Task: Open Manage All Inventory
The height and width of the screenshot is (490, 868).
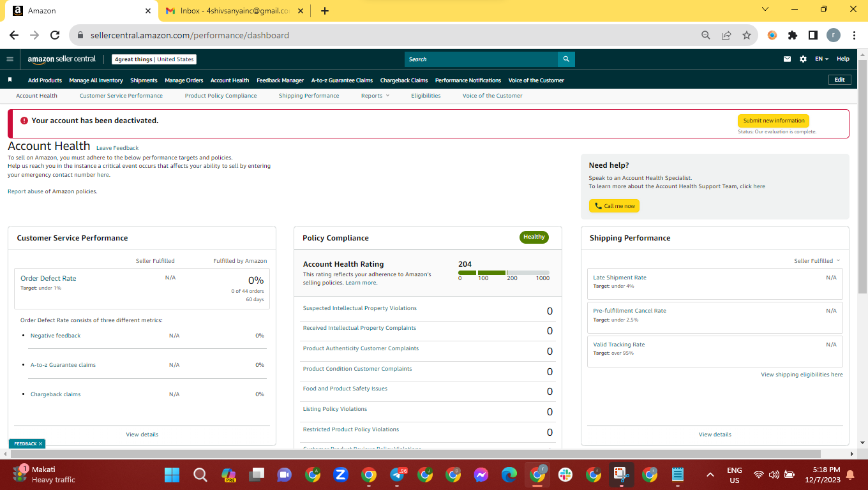Action: click(96, 80)
